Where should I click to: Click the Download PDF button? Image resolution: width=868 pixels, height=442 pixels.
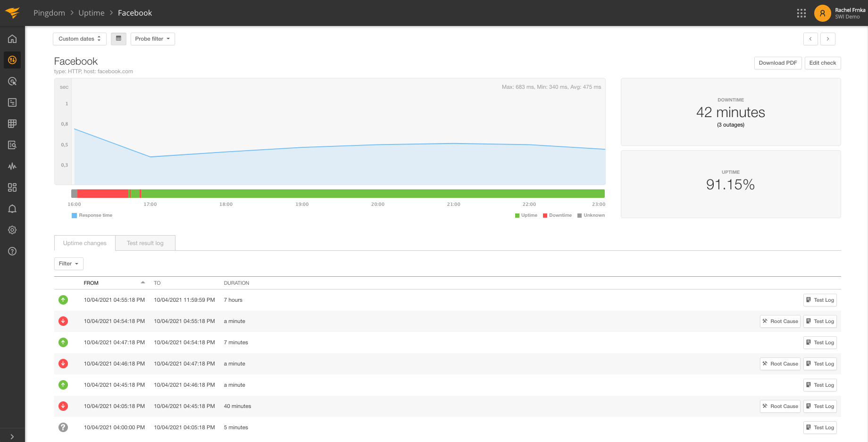[x=778, y=63]
